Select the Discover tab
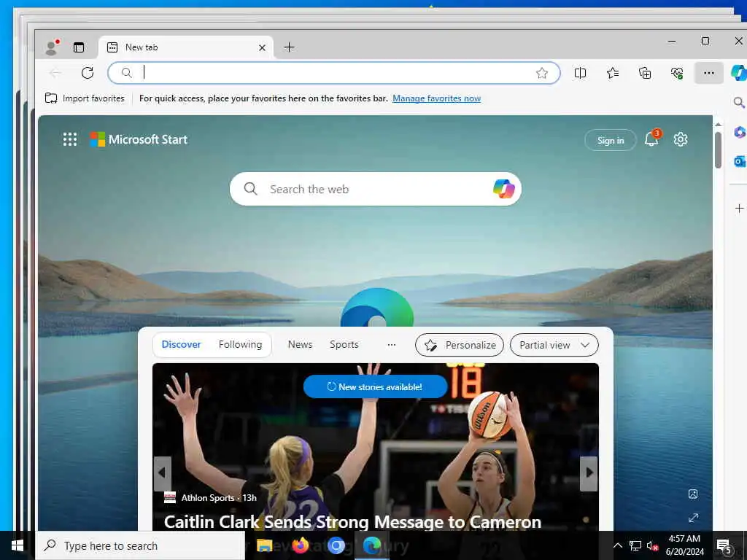Viewport: 747px width, 560px height. click(181, 344)
